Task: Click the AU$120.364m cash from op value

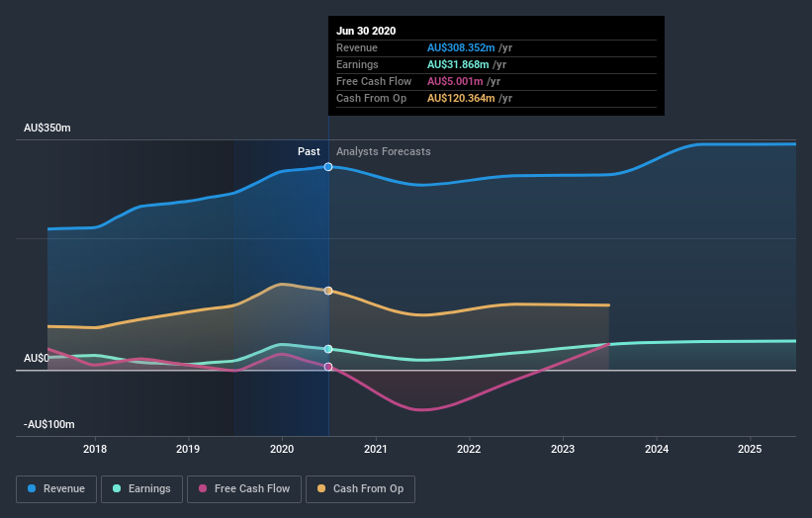Action: pos(461,98)
